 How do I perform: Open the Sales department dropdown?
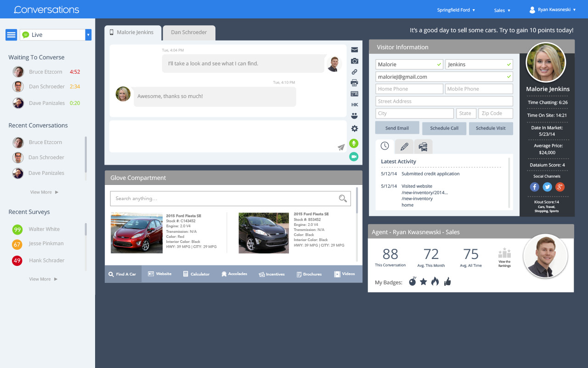click(502, 10)
